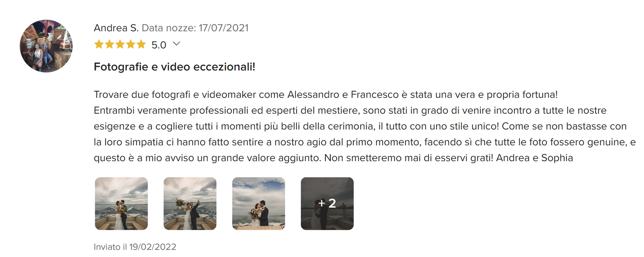
Task: Click the Inviato il 19/02/2022 submission date
Action: (x=135, y=247)
